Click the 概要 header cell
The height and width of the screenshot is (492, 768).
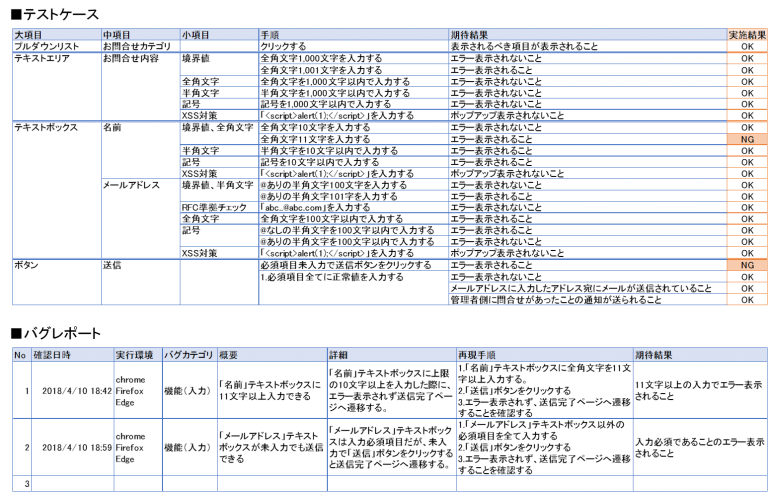click(272, 355)
